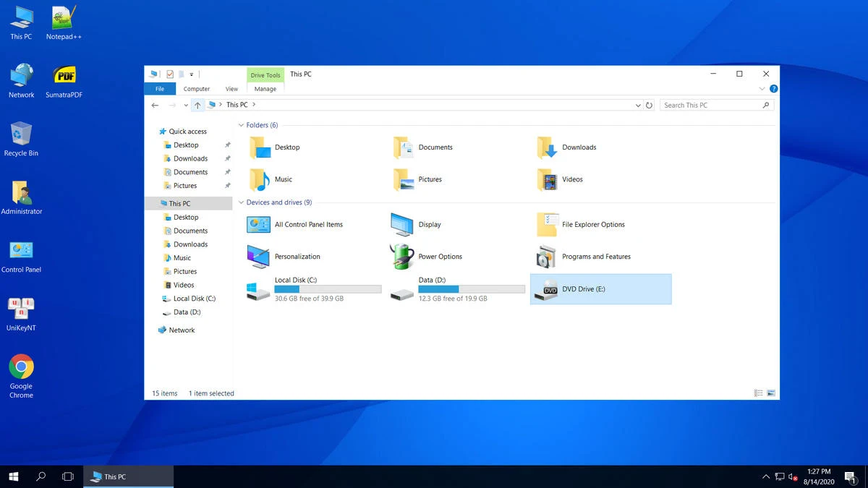Click the Data (D:) capacity bar
This screenshot has height=488, width=868.
[x=472, y=289]
